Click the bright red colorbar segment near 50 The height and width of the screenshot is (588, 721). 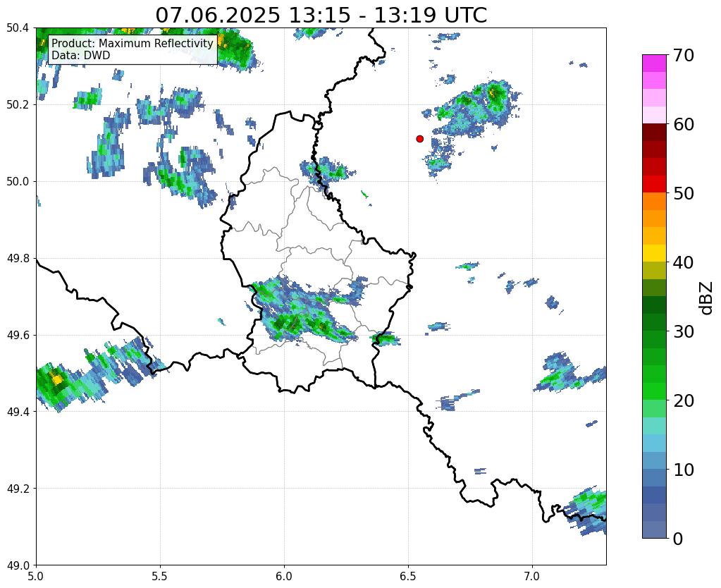(654, 184)
